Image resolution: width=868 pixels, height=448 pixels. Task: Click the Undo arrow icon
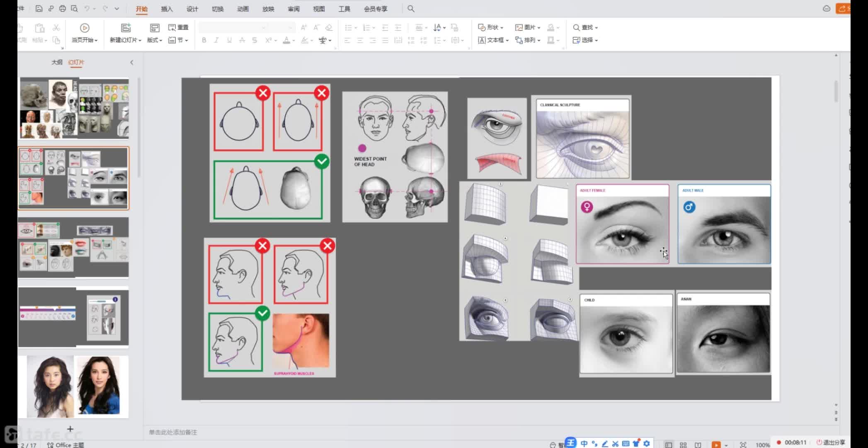[x=87, y=8]
